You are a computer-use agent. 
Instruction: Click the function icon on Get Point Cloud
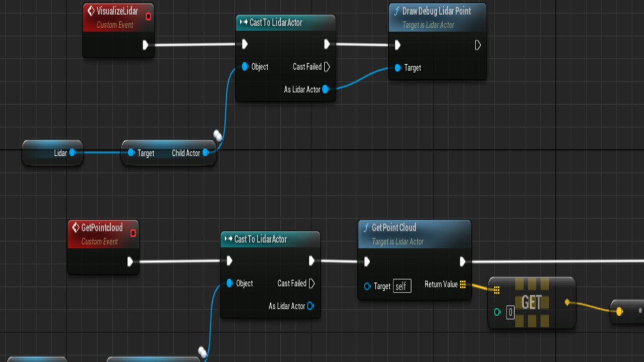[366, 228]
